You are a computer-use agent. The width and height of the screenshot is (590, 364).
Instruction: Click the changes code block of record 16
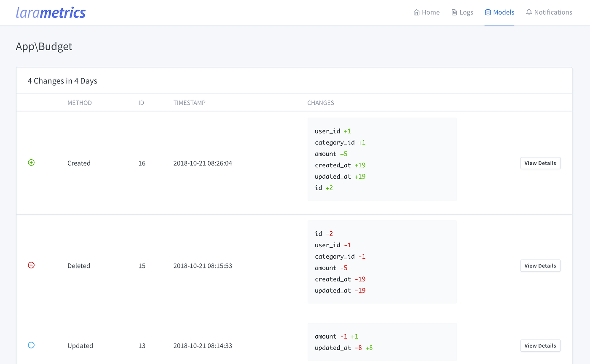(x=382, y=159)
